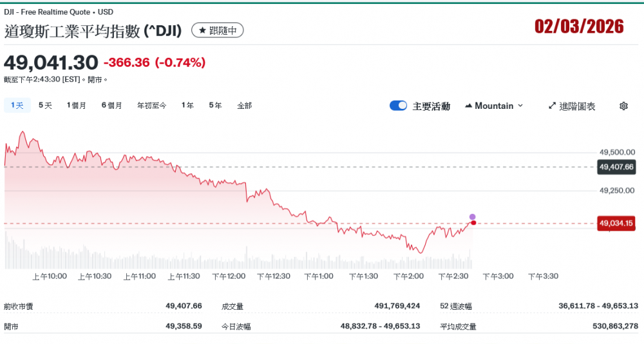Screen dimensions: 644x344
Task: Open 進階圖表 advanced chart link
Action: coord(577,106)
